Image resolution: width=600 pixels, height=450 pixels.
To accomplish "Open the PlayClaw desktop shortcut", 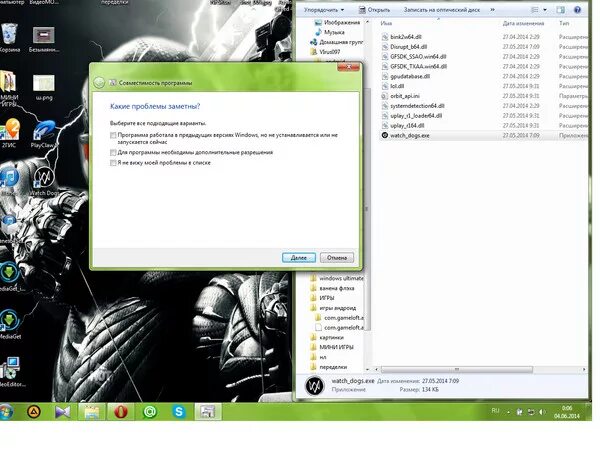I will click(43, 134).
